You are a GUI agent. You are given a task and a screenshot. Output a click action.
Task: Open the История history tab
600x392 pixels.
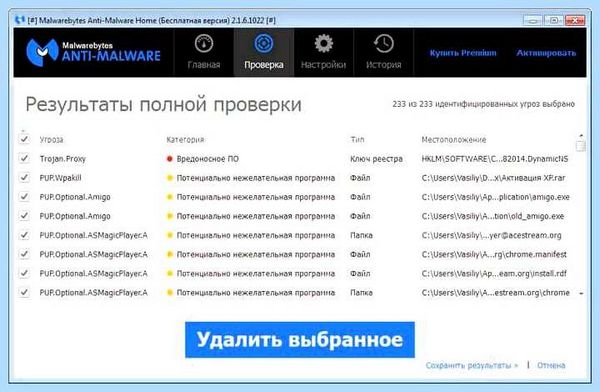click(x=383, y=52)
